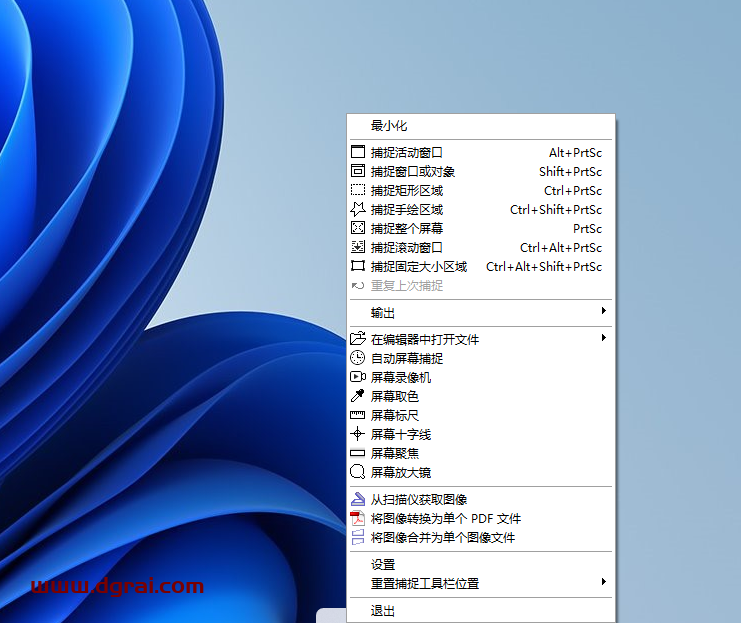Open 重置捕捉工具栏位置 menu item
This screenshot has width=741, height=623.
(x=481, y=583)
